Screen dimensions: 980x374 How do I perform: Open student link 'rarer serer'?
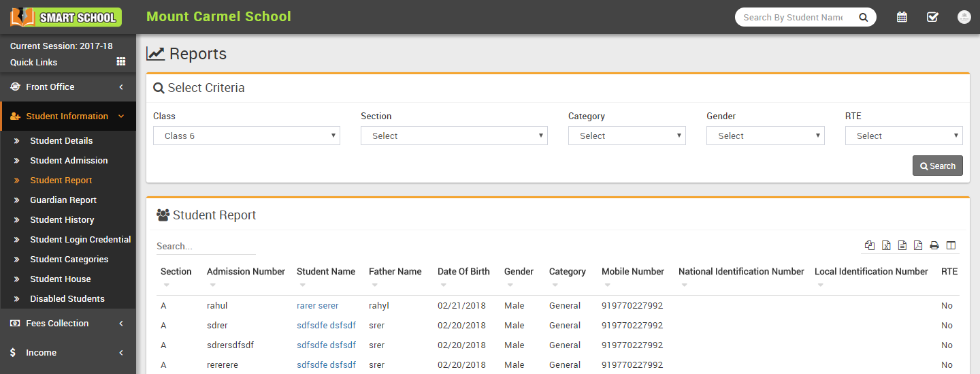pos(317,306)
